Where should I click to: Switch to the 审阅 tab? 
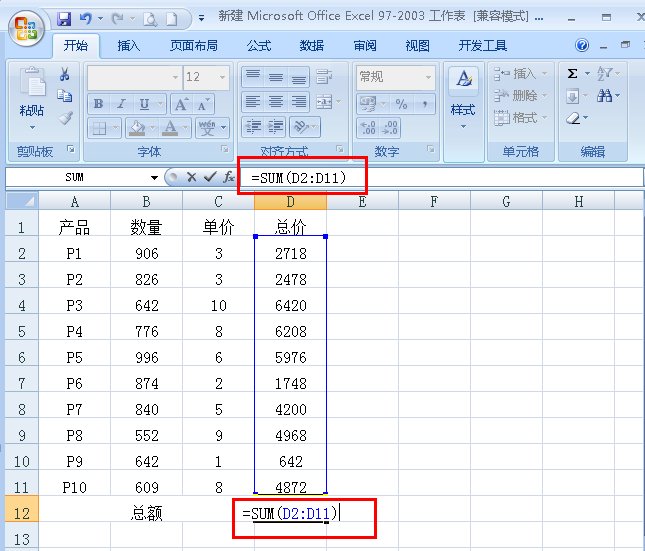click(365, 46)
